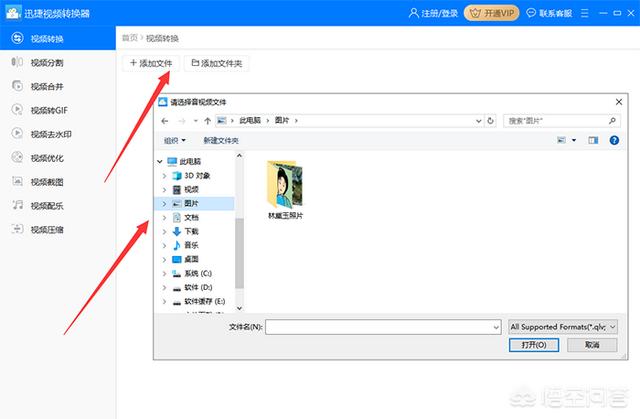Select 视频转换 sidebar item

pyautogui.click(x=58, y=38)
